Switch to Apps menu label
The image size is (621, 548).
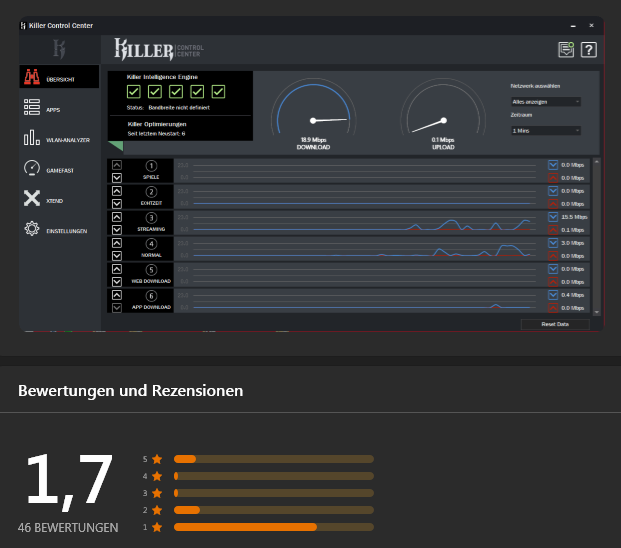click(x=53, y=110)
